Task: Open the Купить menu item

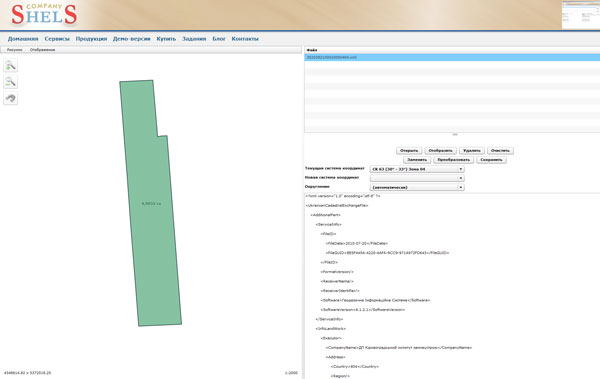Action: click(x=166, y=39)
